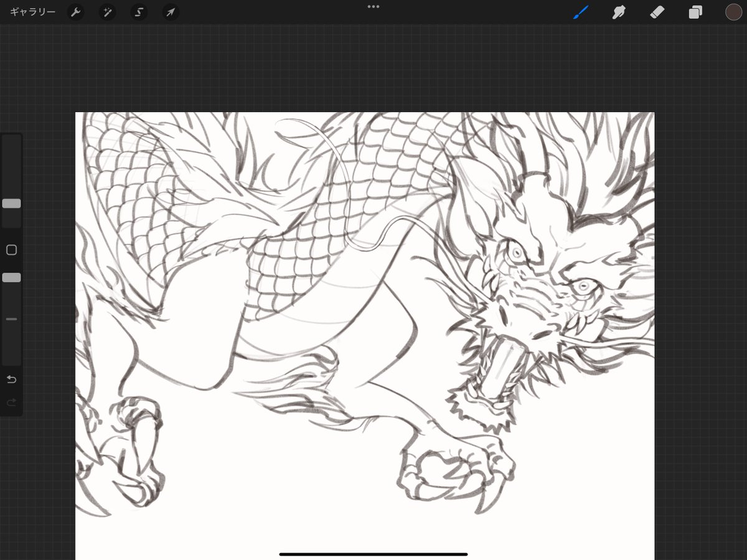The image size is (747, 560).
Task: Select the Eraser tool
Action: click(657, 12)
